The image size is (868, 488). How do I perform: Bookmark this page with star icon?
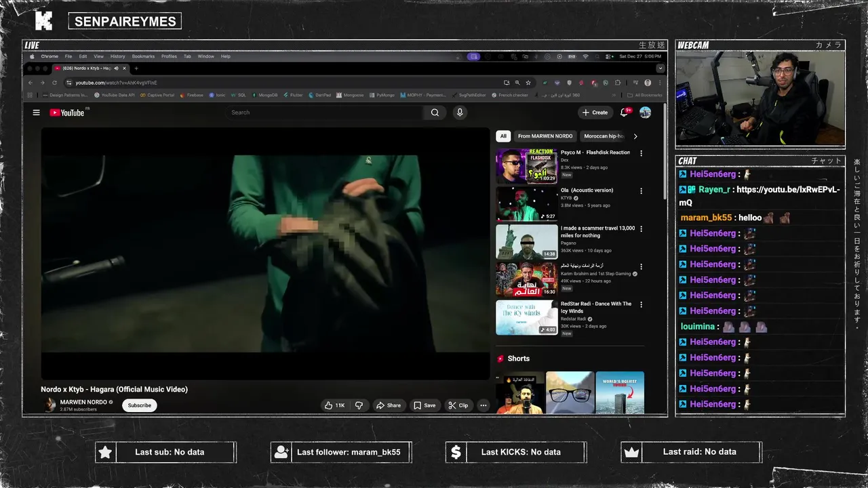[528, 83]
